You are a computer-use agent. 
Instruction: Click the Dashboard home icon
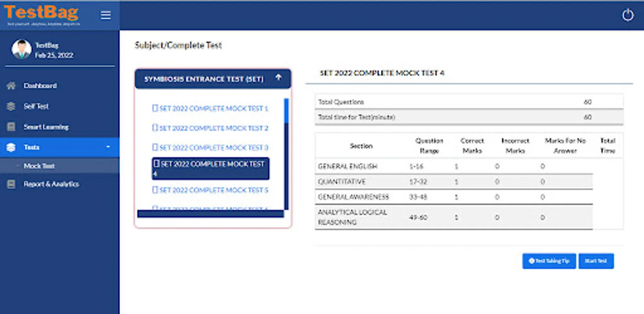coord(11,86)
